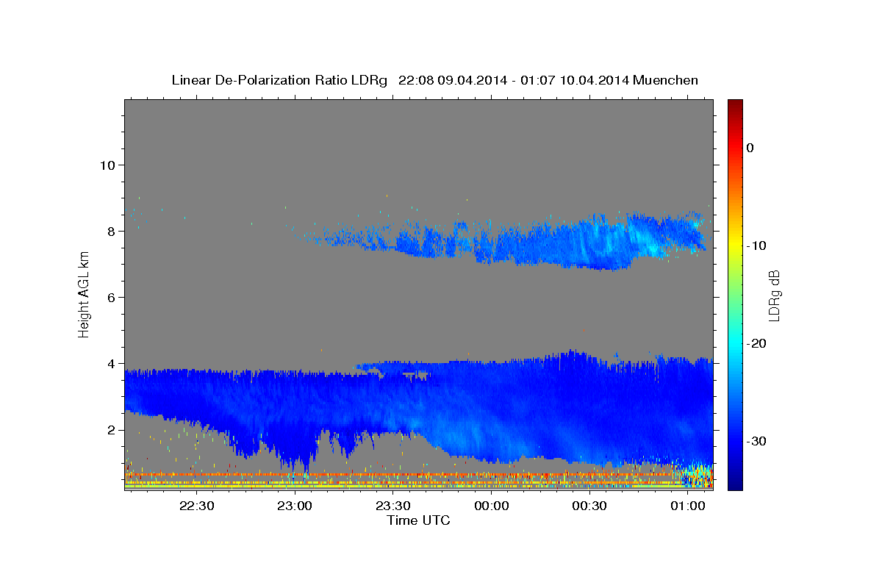Click the dark red top of colorbar
This screenshot has width=882, height=588.
734,106
